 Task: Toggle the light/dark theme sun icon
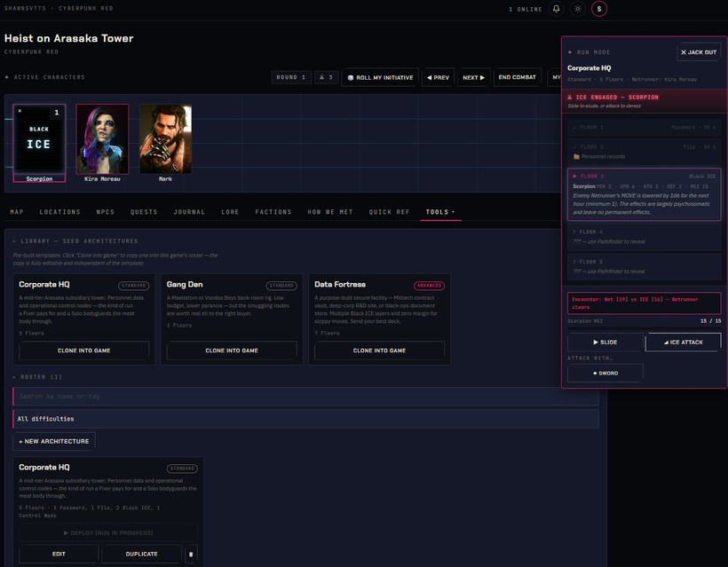click(578, 9)
